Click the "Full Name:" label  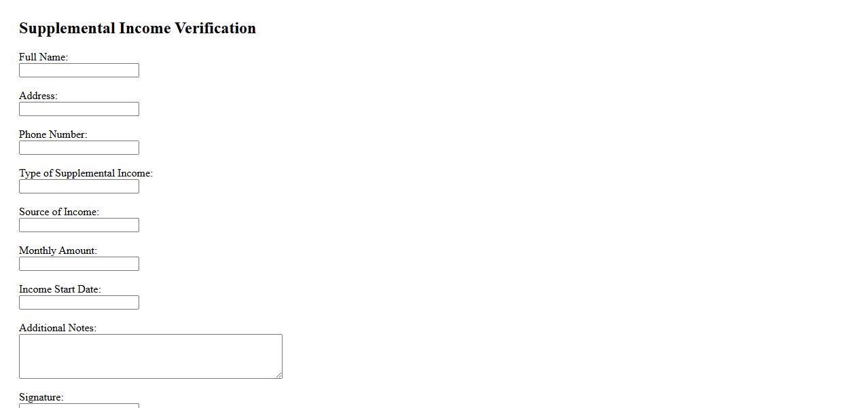(43, 57)
